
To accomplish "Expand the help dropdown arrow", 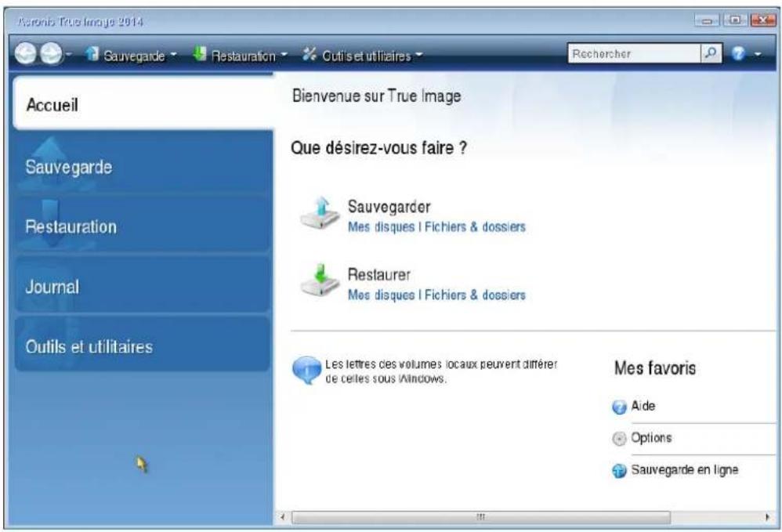I will click(x=758, y=54).
